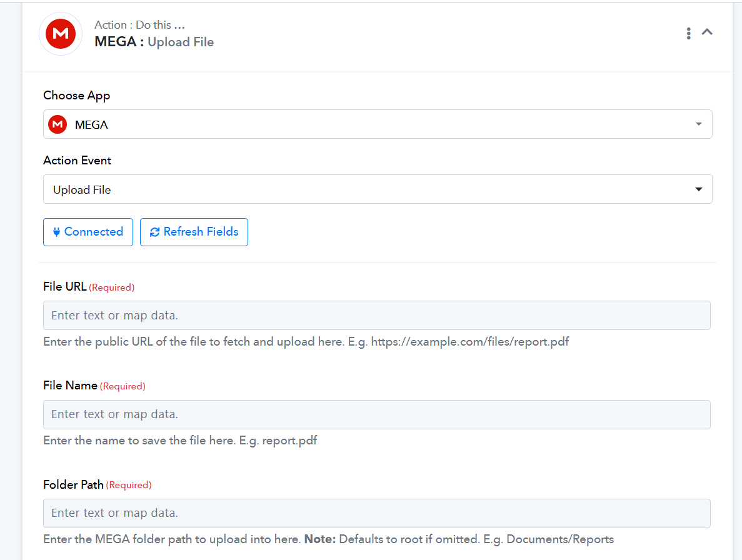Screen dimensions: 742x560
Task: Open the Choose App dropdown showing MEGA
Action: click(x=378, y=124)
